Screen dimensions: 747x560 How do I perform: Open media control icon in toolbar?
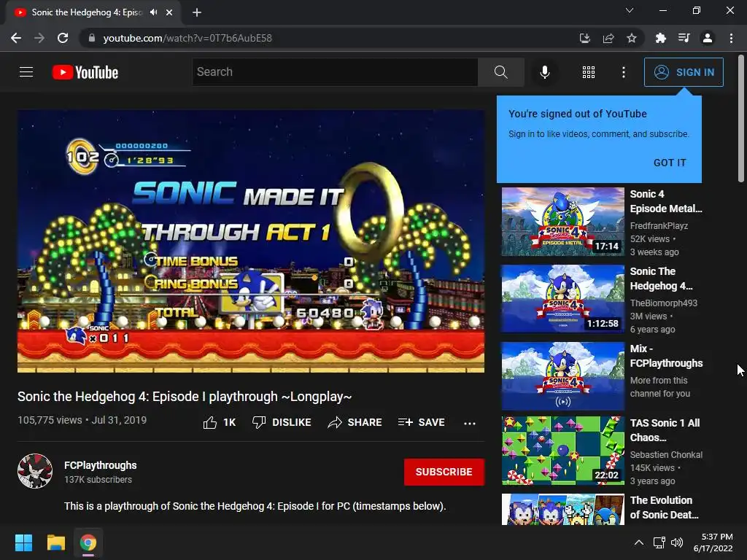pos(684,38)
